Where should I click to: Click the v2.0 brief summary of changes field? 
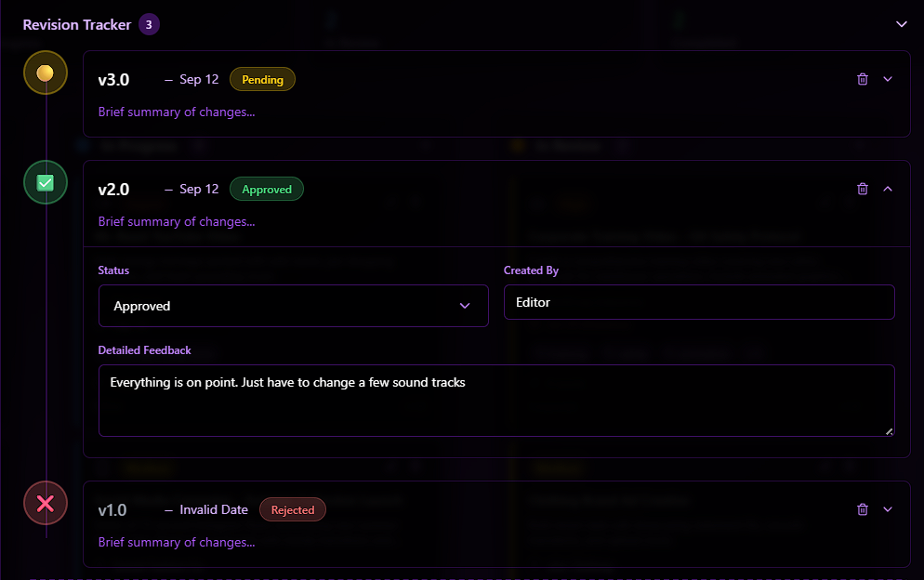[177, 221]
